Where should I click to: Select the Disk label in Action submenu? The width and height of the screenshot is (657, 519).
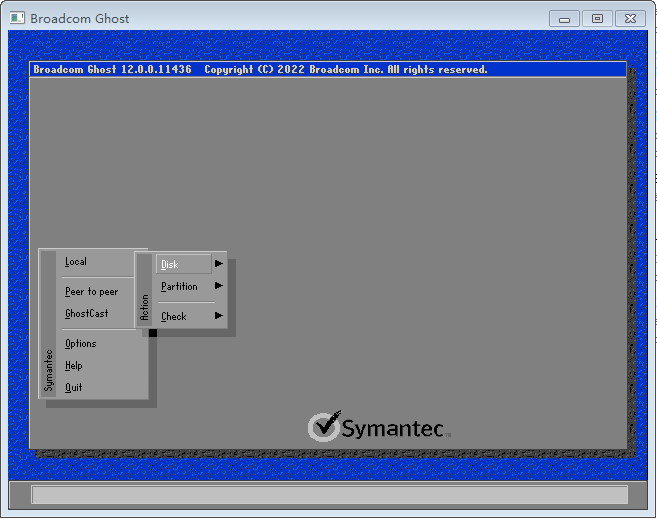[170, 264]
